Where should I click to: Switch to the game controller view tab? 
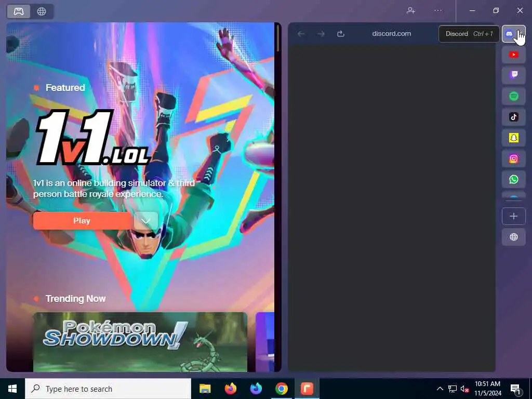[19, 11]
